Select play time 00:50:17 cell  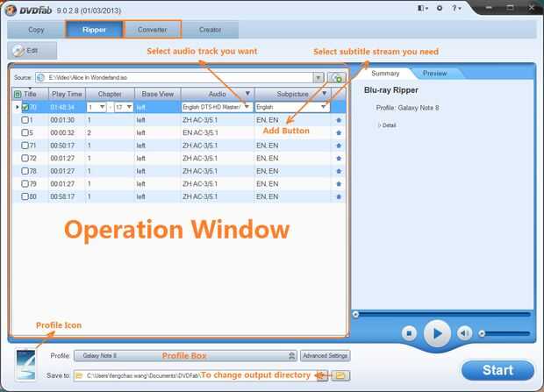(62, 146)
